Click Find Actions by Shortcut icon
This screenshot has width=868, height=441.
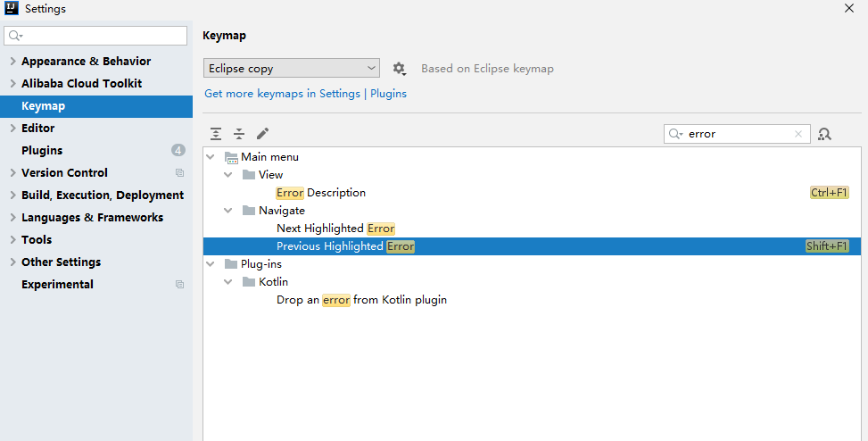[824, 134]
